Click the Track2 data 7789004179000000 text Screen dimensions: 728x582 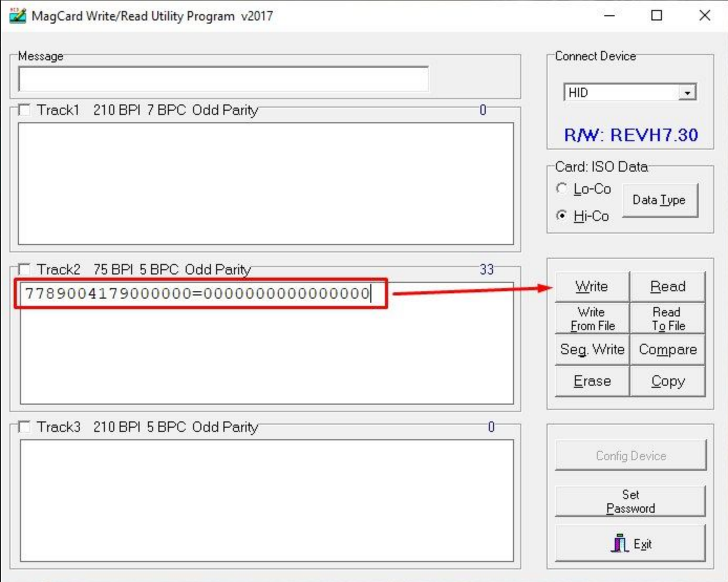[198, 293]
